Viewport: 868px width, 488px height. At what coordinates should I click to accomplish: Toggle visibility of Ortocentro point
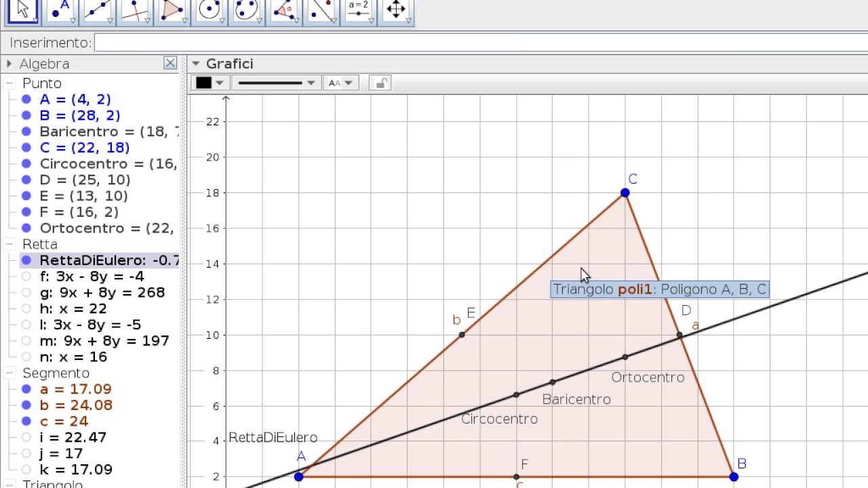coord(26,228)
